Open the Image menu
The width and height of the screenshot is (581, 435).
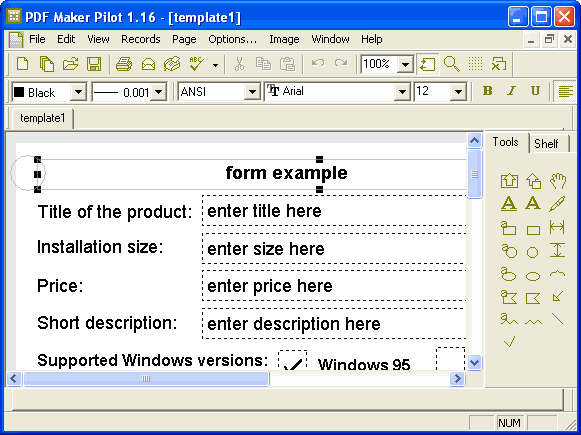(284, 39)
